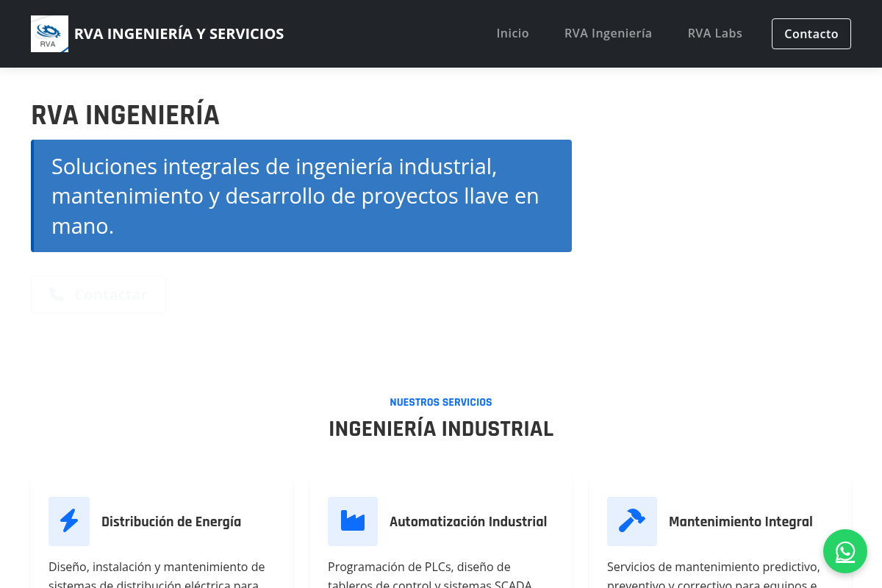Click the blue Soluciones integrales banner
The width and height of the screenshot is (882, 588).
301,196
